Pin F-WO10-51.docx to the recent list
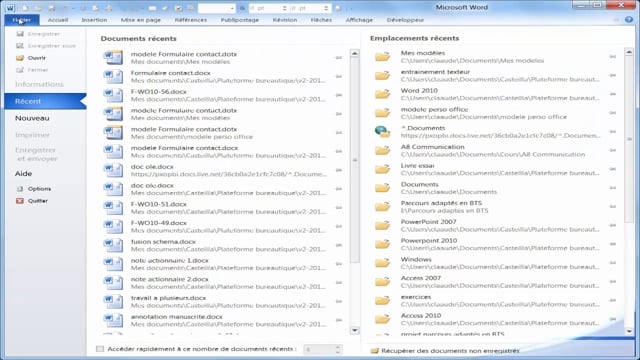Image resolution: width=640 pixels, height=360 pixels. pyautogui.click(x=339, y=208)
